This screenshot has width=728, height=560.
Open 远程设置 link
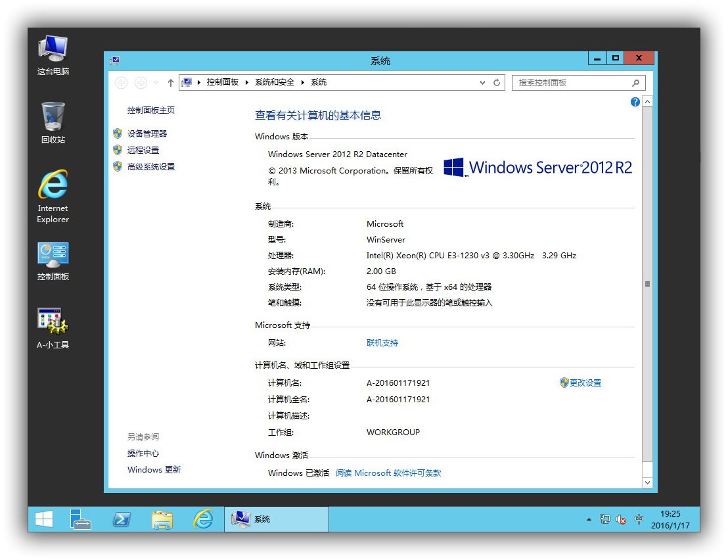pos(143,150)
